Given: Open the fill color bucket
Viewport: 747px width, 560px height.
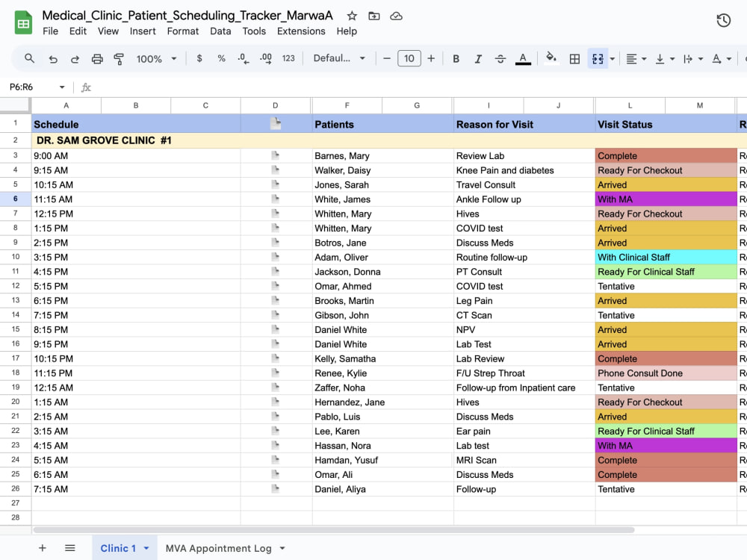Looking at the screenshot, I should pos(551,58).
